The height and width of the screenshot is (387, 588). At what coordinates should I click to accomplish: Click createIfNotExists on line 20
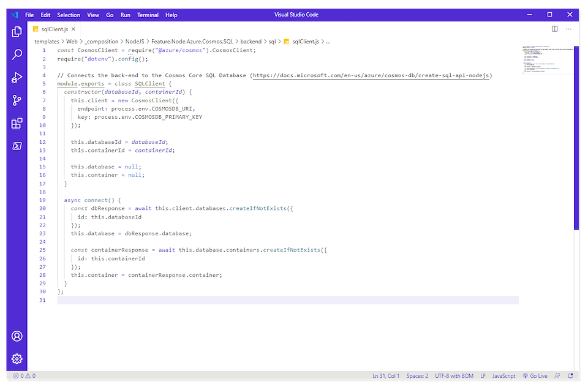[x=258, y=208]
